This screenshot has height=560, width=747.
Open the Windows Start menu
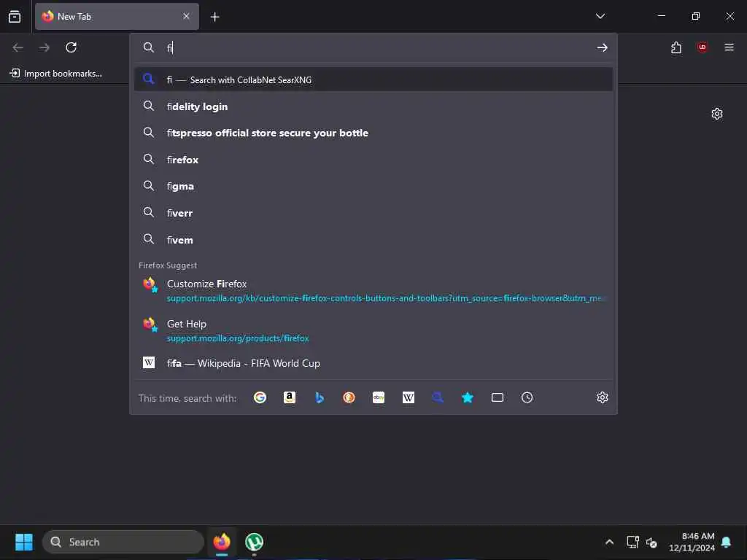24,542
